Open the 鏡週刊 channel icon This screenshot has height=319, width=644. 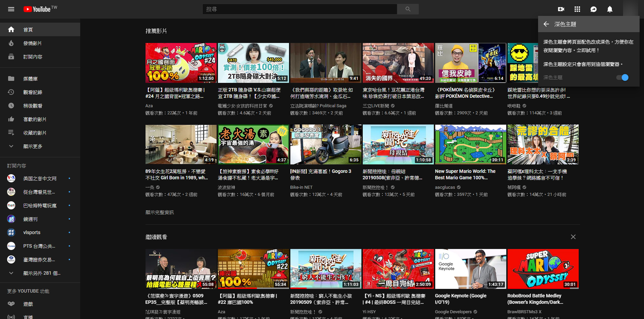[x=11, y=219]
